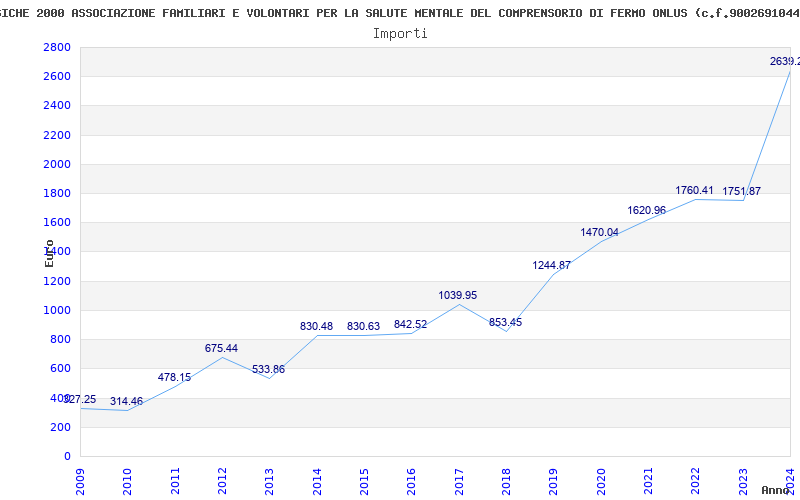The width and height of the screenshot is (800, 500).
Task: Click the data label 1620.96
Action: pyautogui.click(x=646, y=211)
